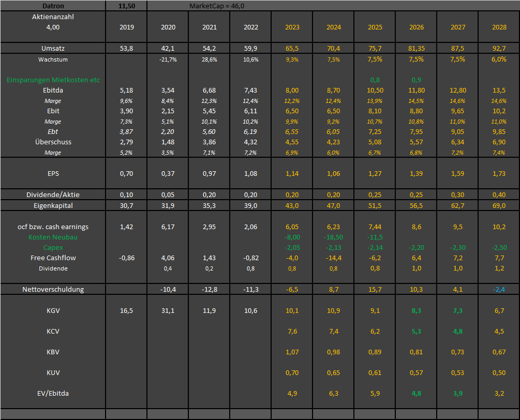
Task: Select the "Free Cashflow" row label
Action: 53,258
